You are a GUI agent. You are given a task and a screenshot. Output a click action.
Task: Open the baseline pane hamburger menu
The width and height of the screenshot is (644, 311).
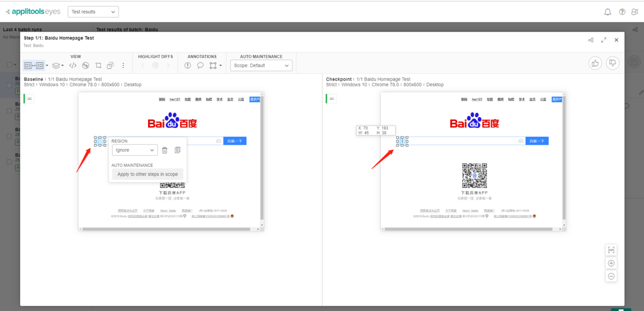pos(30,99)
